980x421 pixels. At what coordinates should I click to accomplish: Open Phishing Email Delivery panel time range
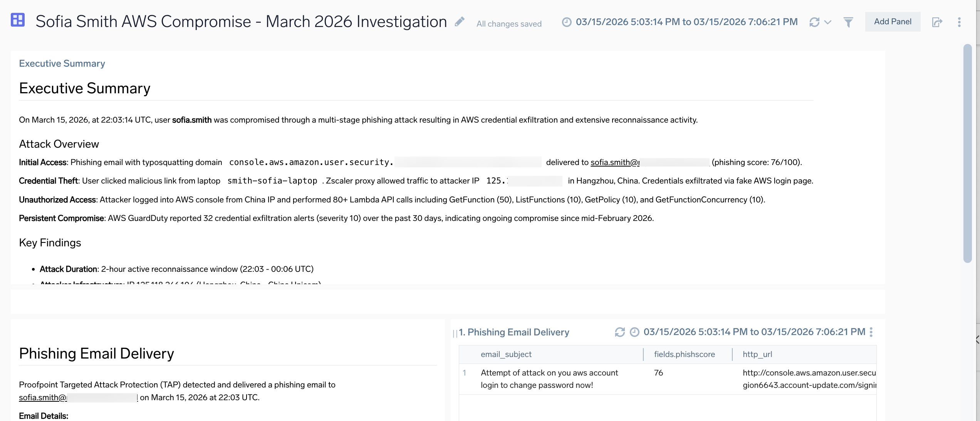coord(754,332)
